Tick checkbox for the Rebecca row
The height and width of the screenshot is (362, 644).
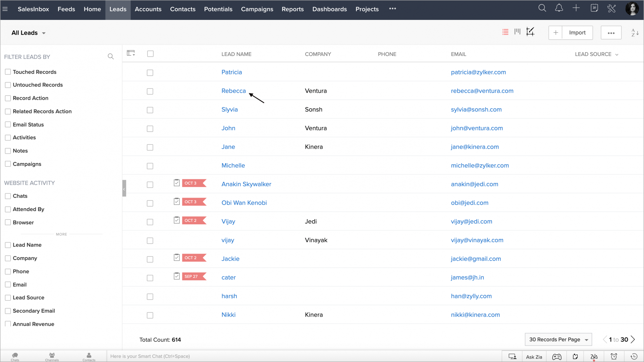tap(150, 91)
